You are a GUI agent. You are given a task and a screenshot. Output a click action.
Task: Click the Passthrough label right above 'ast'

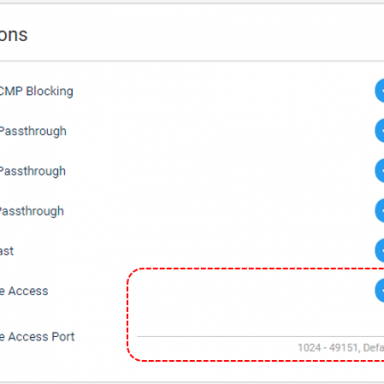pos(32,211)
